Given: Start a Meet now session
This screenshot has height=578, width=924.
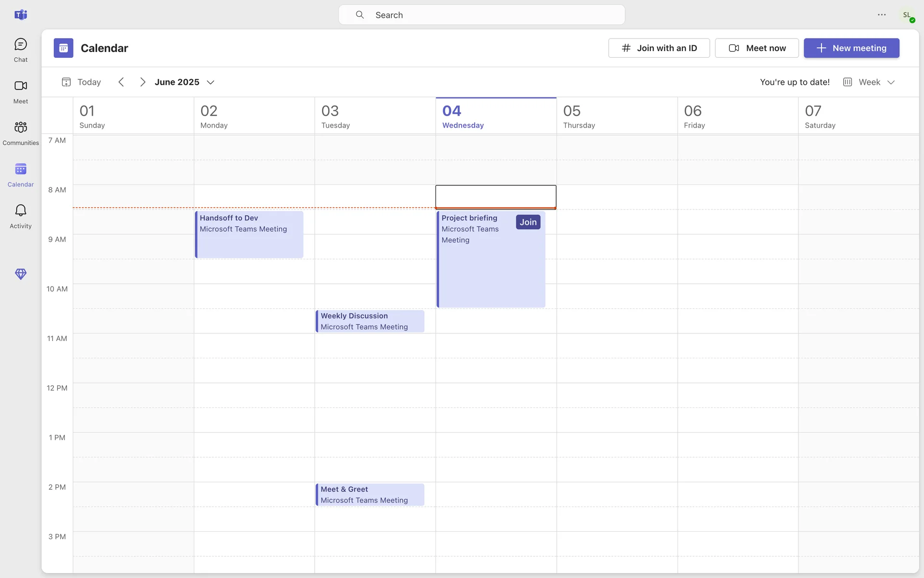Looking at the screenshot, I should 757,48.
